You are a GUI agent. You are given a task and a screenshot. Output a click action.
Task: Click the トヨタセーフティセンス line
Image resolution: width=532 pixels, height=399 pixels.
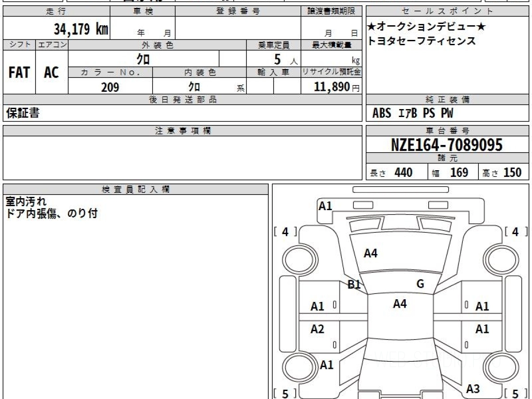[422, 41]
